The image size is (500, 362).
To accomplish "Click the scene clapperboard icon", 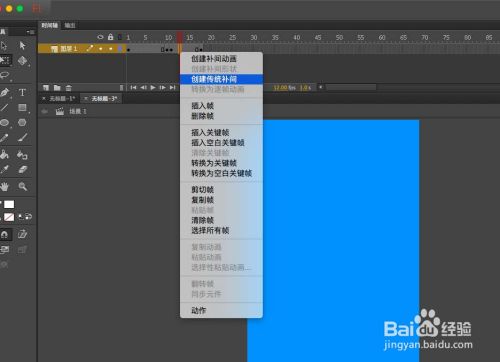I will 60,111.
